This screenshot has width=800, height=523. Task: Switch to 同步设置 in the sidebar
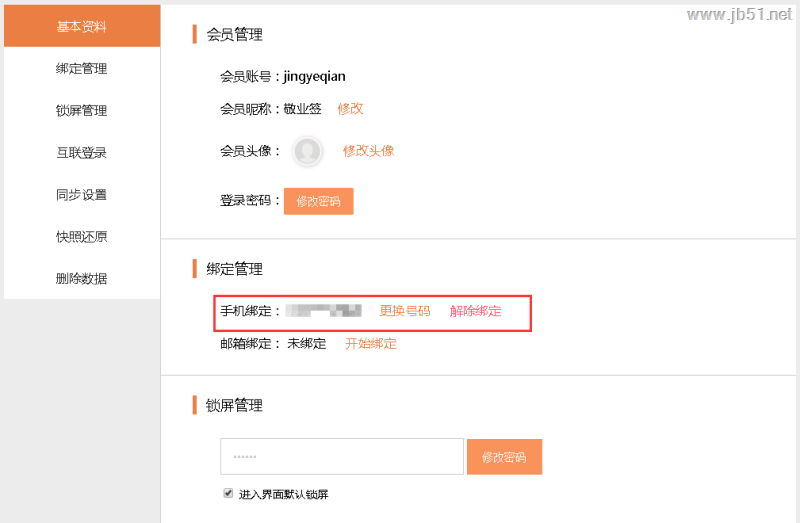(x=81, y=195)
